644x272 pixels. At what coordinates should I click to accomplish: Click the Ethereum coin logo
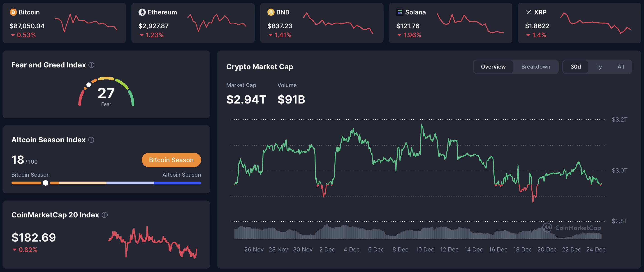pos(142,12)
